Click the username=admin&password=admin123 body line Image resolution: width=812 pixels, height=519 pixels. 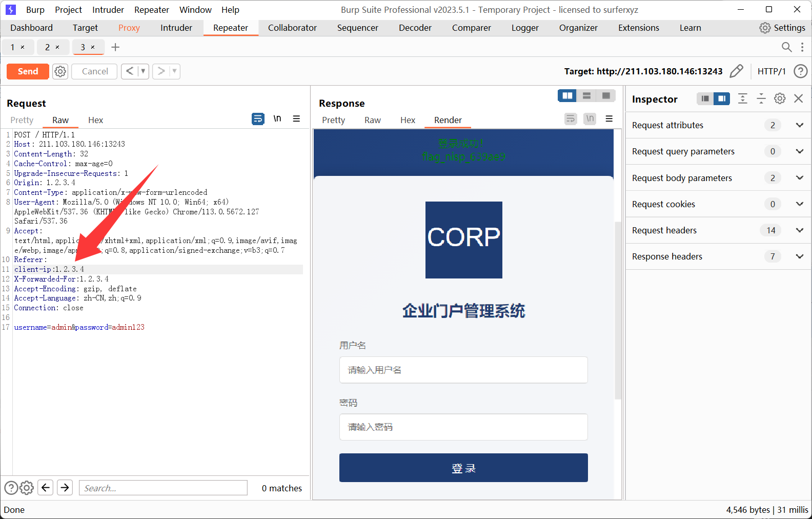coord(79,327)
